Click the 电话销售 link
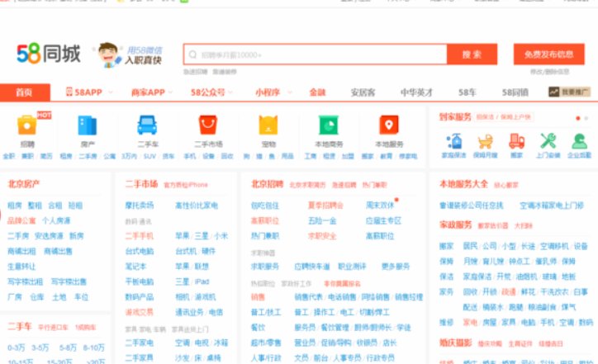The image size is (598, 364). point(342,297)
